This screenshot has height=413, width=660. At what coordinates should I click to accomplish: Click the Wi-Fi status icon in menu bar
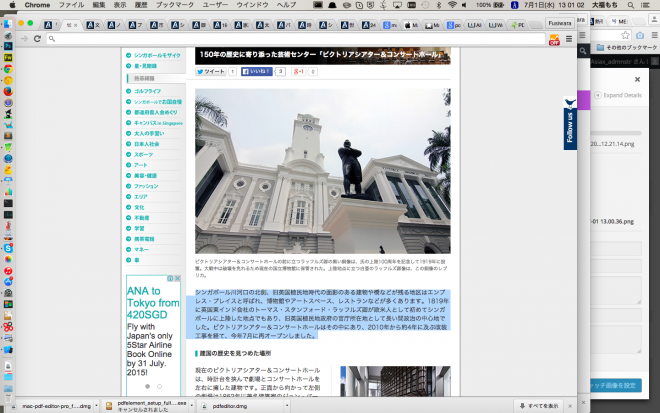coord(452,5)
